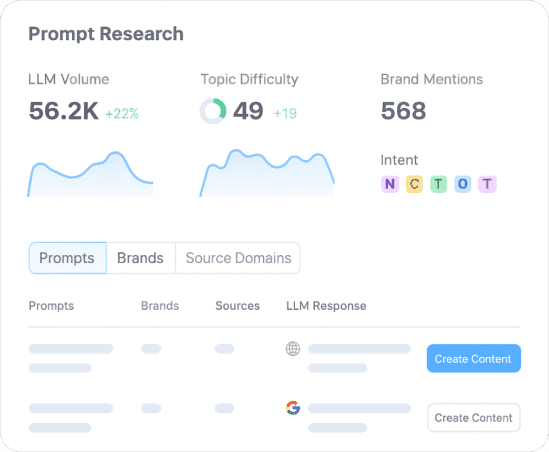Click the yellow C intent badge
This screenshot has width=549, height=452.
[x=414, y=184]
